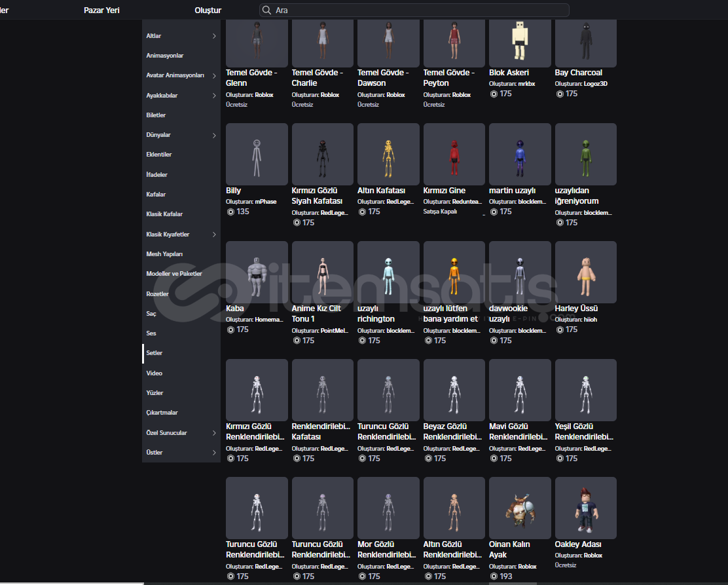Open the Bay Charcoal dark avatar thumbnail
Image resolution: width=728 pixels, height=585 pixels.
pyautogui.click(x=586, y=43)
